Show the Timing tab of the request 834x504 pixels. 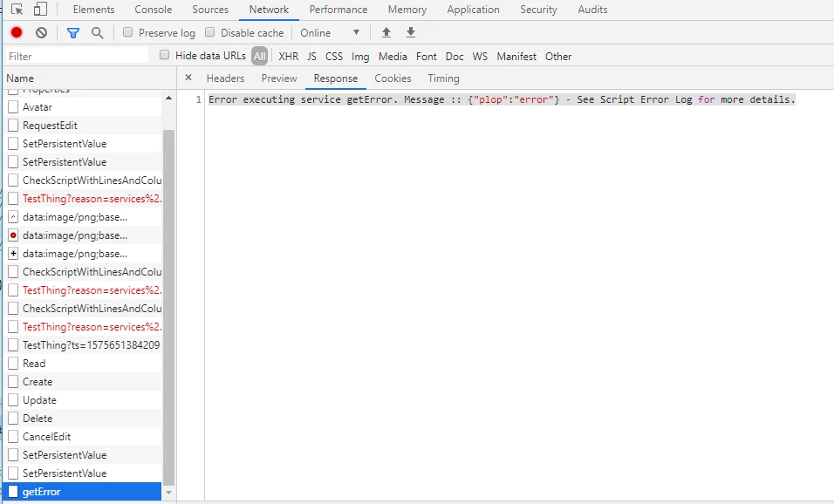click(443, 78)
